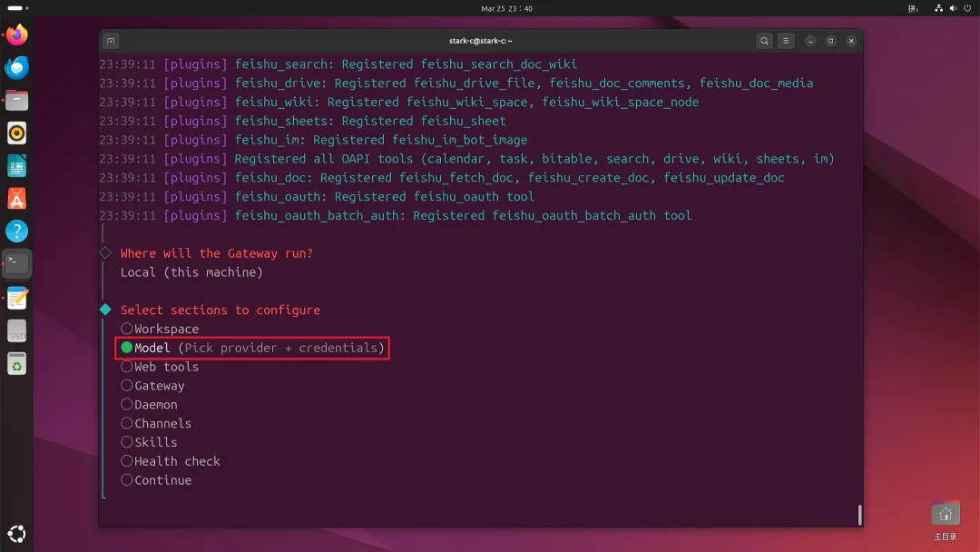The image size is (980, 552).
Task: Click the 'feishu_im_bot_image' log text
Action: pyautogui.click(x=459, y=140)
